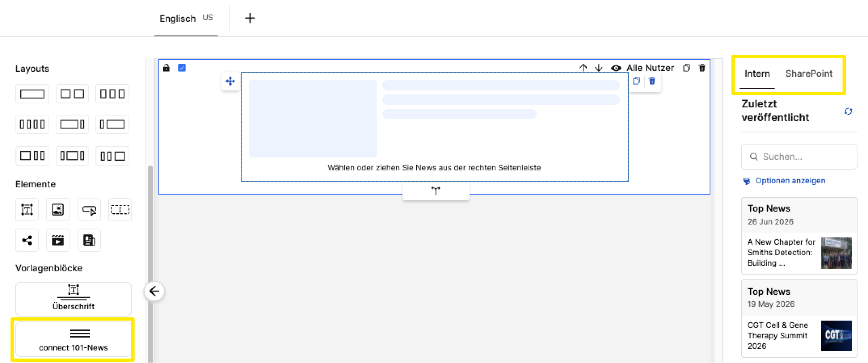
Task: Select the CGT Cell & Gene Therapy card
Action: pyautogui.click(x=799, y=319)
